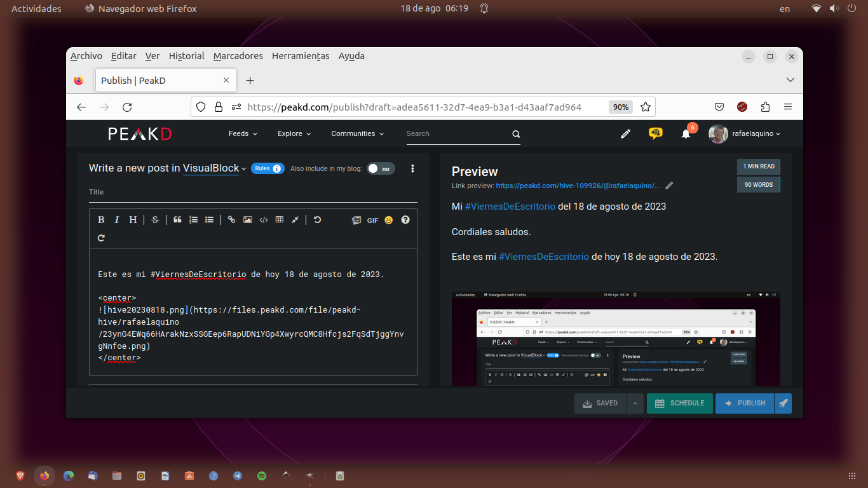Image resolution: width=868 pixels, height=488 pixels.
Task: Edit the link preview with pencil icon
Action: 669,186
